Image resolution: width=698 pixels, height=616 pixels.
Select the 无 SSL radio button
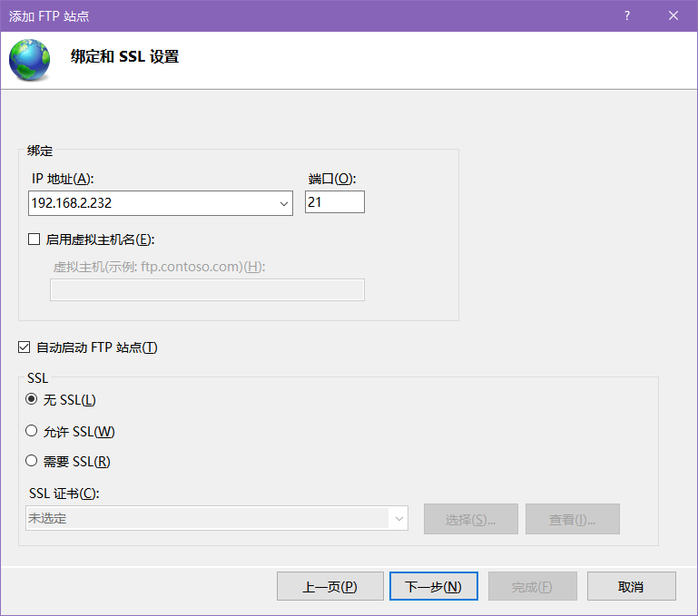point(31,399)
